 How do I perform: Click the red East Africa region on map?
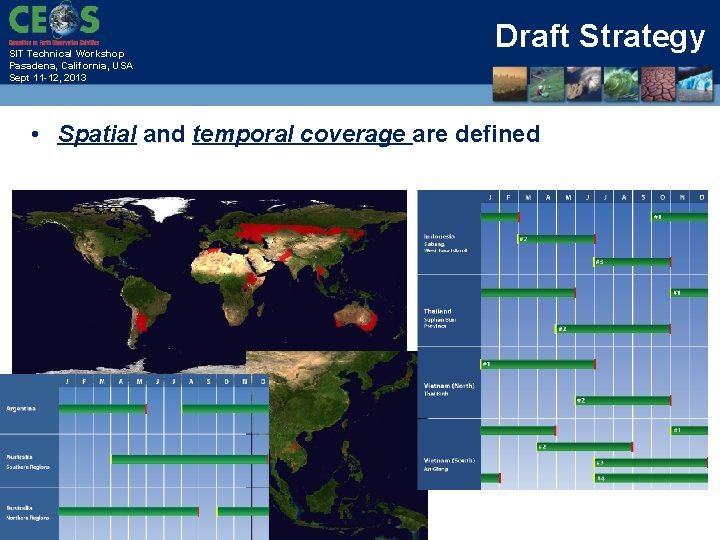pos(251,281)
